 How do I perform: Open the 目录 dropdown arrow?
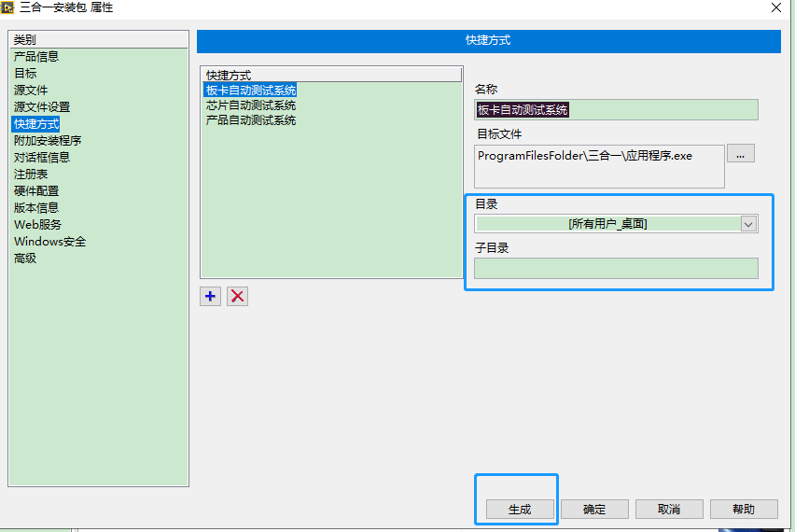point(748,224)
